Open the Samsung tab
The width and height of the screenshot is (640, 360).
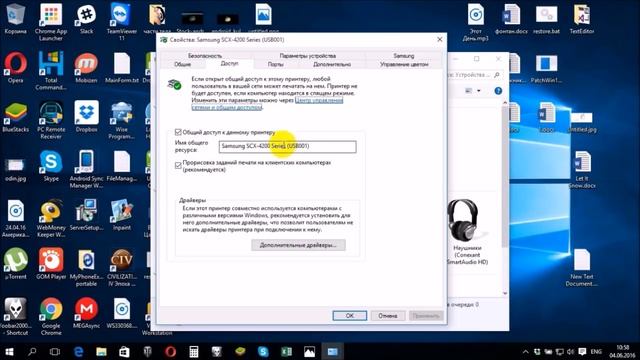pos(403,56)
